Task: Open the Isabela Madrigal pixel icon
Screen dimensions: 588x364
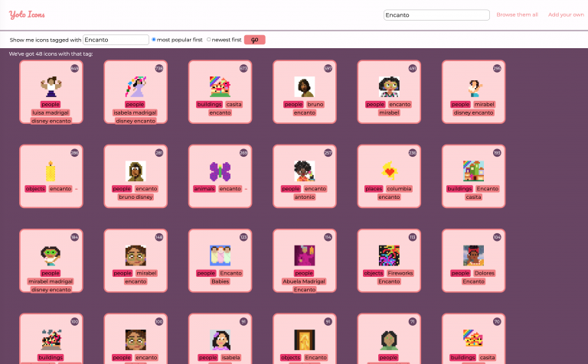Action: click(135, 86)
